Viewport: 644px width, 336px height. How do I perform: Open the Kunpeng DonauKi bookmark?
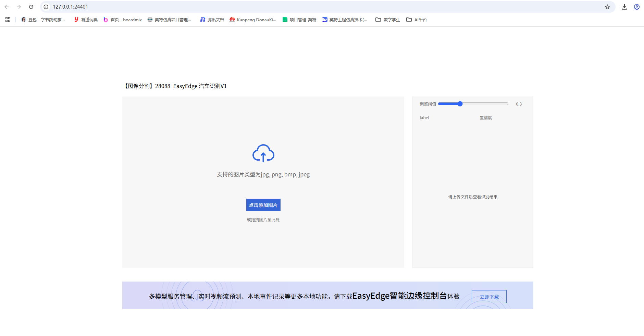pyautogui.click(x=253, y=20)
